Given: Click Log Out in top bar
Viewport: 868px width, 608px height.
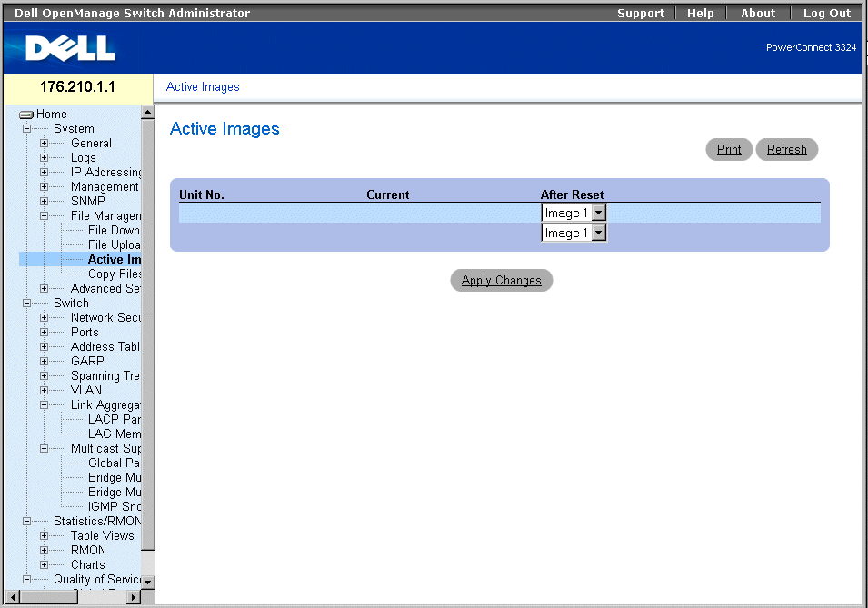Looking at the screenshot, I should 826,14.
